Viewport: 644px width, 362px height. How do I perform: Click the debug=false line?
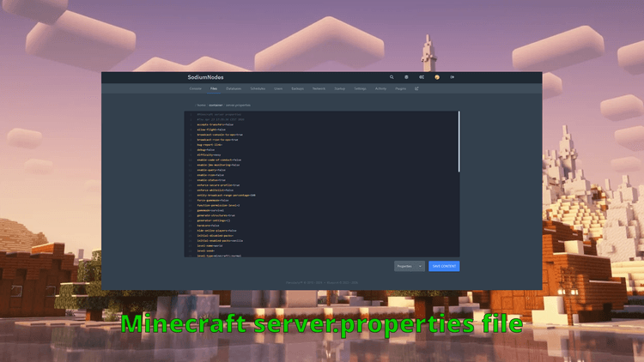pos(206,150)
